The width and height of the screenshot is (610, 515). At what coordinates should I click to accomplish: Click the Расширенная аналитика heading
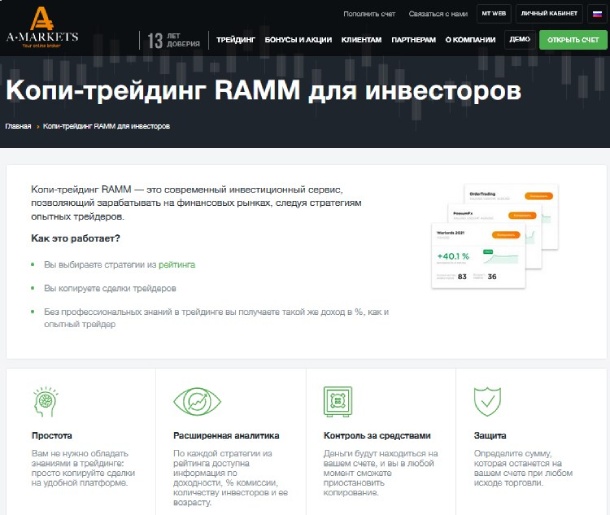point(226,436)
